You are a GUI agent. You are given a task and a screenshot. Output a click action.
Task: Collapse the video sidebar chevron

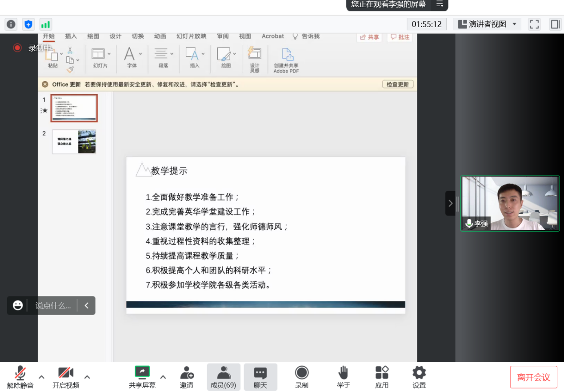[450, 203]
